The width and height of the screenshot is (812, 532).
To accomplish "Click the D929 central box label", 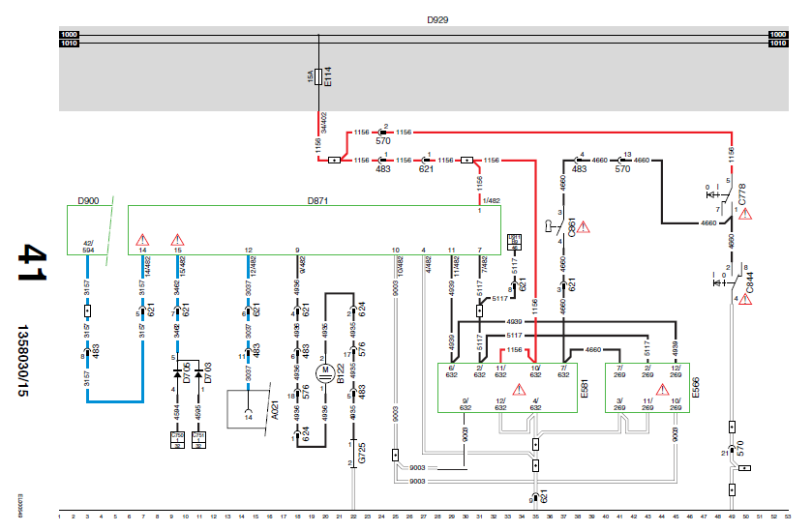I will 437,19.
